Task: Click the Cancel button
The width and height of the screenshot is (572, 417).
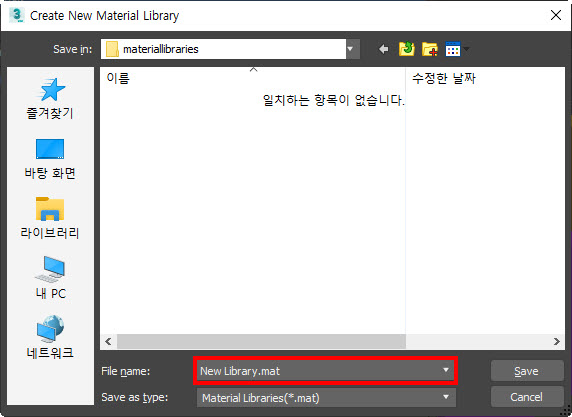Action: [526, 397]
